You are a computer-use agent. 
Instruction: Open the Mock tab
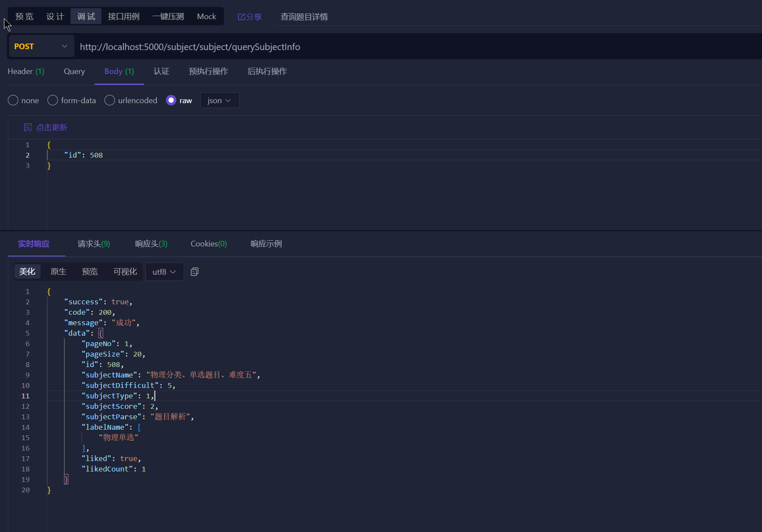click(206, 17)
